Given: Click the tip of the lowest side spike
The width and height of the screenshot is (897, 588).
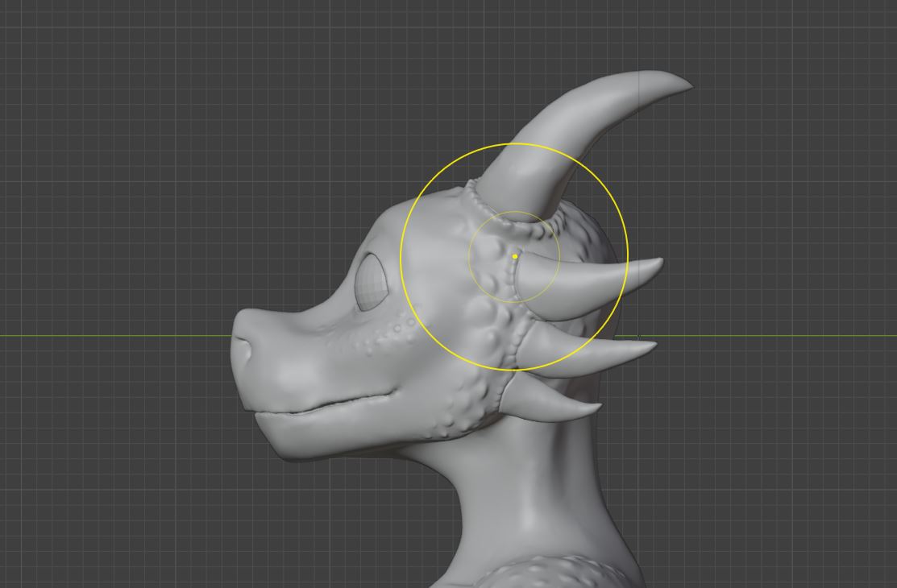Looking at the screenshot, I should click(x=597, y=405).
